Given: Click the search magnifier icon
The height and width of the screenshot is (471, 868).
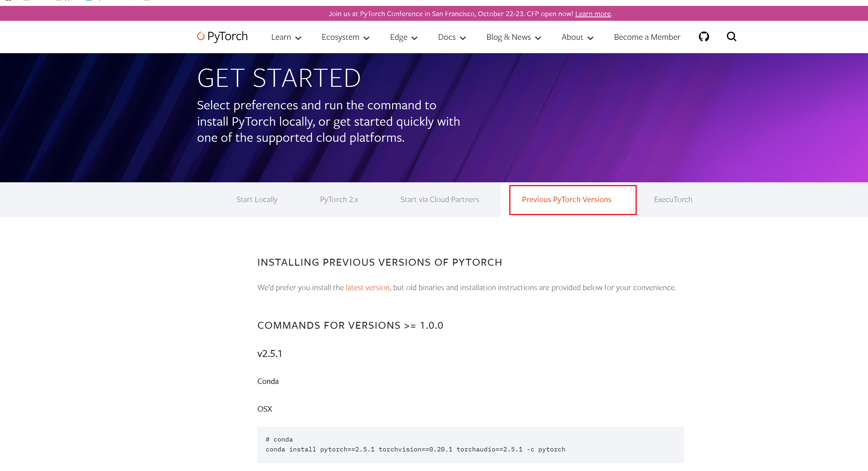Looking at the screenshot, I should coord(731,36).
